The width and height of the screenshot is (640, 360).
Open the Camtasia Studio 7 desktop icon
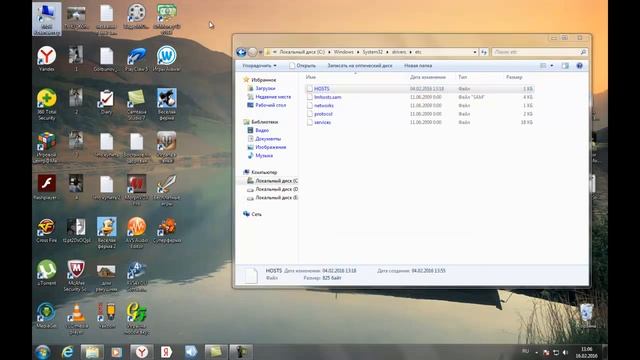point(136,104)
